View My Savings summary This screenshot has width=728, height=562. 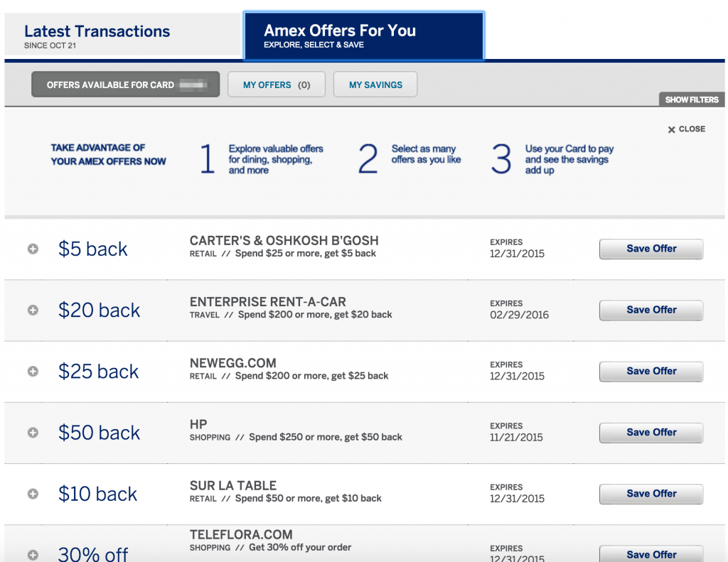pos(375,84)
